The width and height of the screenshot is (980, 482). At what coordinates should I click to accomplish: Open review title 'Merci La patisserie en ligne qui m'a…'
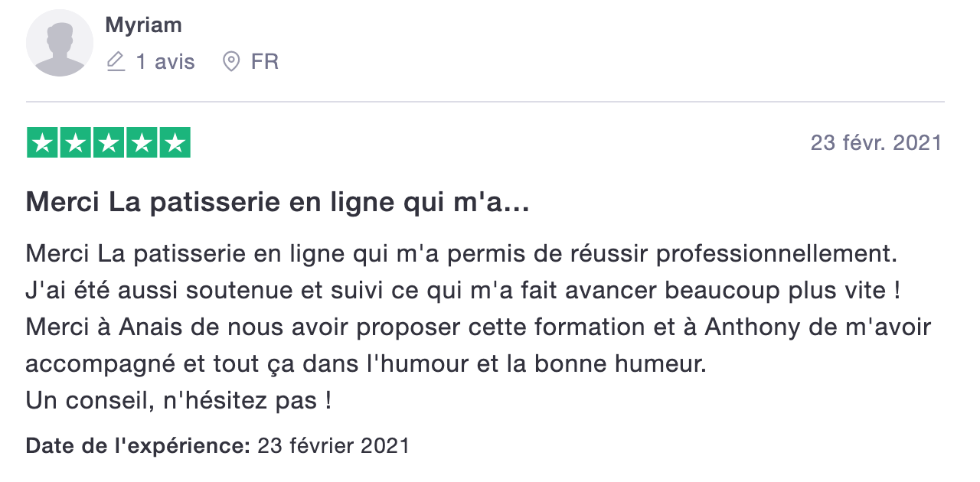coord(278,204)
